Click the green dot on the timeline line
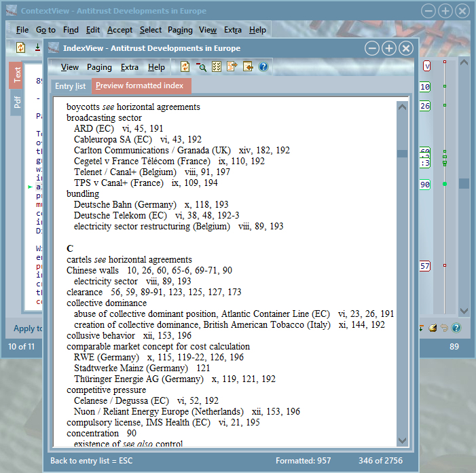 pos(445,184)
